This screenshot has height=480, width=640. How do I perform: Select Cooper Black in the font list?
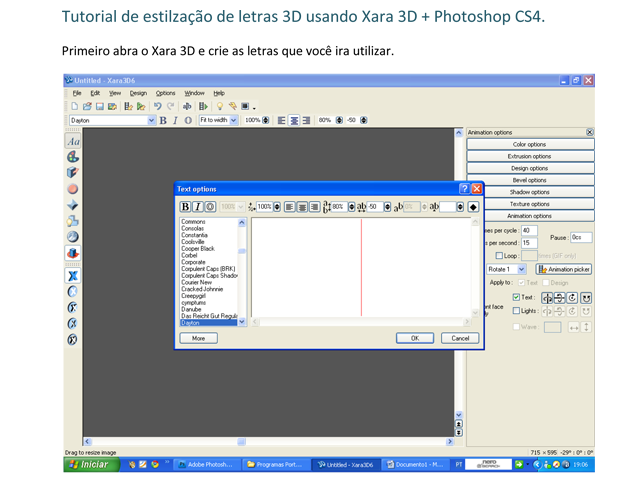(198, 249)
